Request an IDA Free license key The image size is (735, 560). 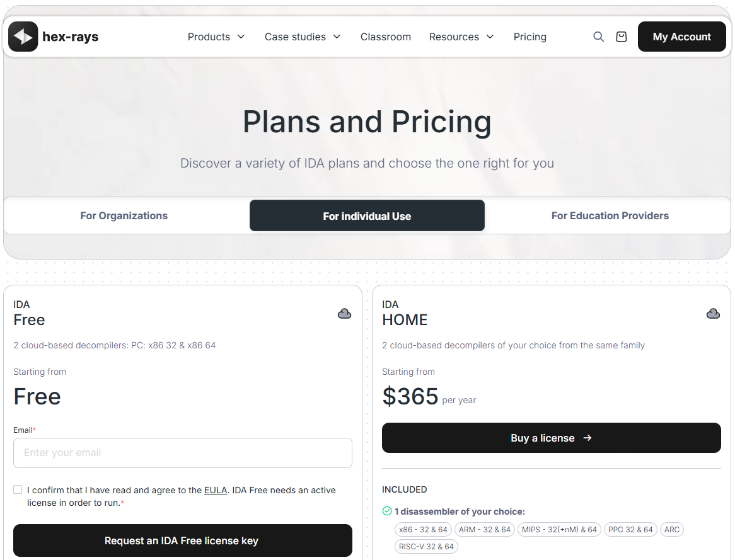point(182,540)
